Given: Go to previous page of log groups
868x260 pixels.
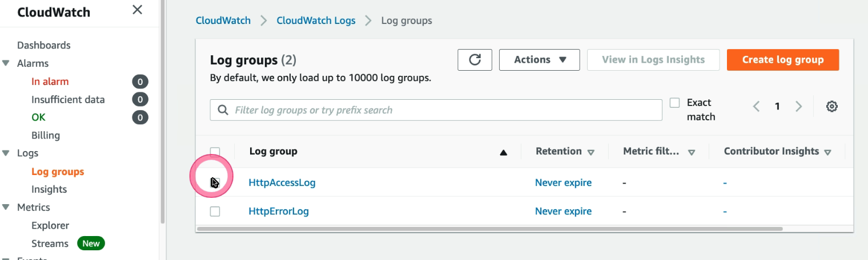Looking at the screenshot, I should click(x=756, y=107).
